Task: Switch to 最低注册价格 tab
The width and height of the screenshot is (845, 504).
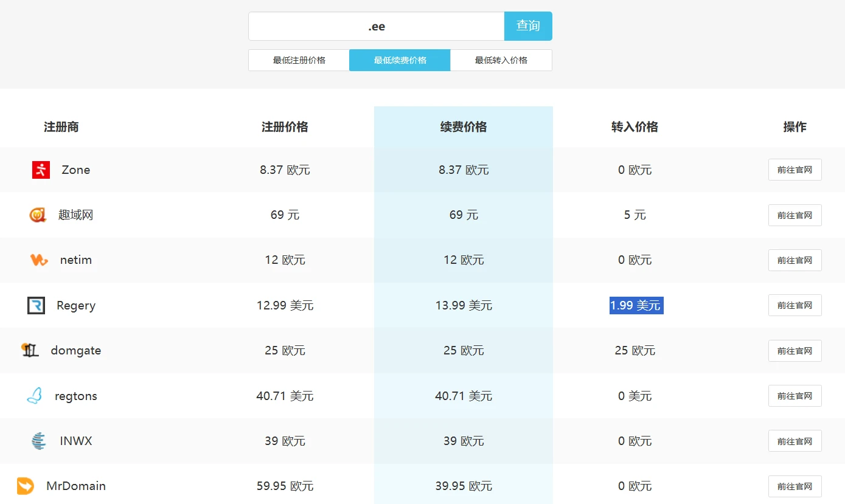Action: (x=299, y=60)
